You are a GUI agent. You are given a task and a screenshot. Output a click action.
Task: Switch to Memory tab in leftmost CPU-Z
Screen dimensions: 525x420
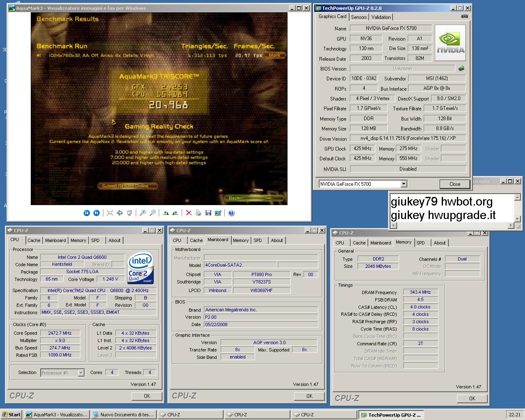tap(78, 240)
